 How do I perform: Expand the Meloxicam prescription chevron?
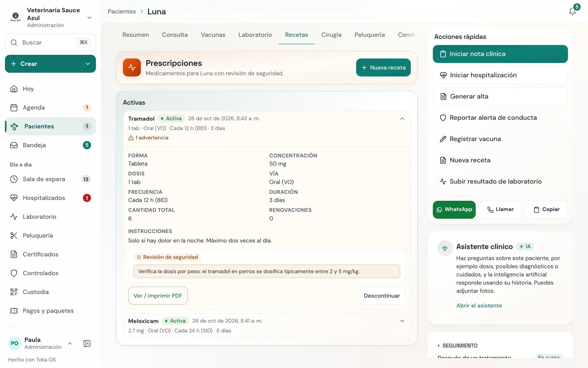[402, 321]
